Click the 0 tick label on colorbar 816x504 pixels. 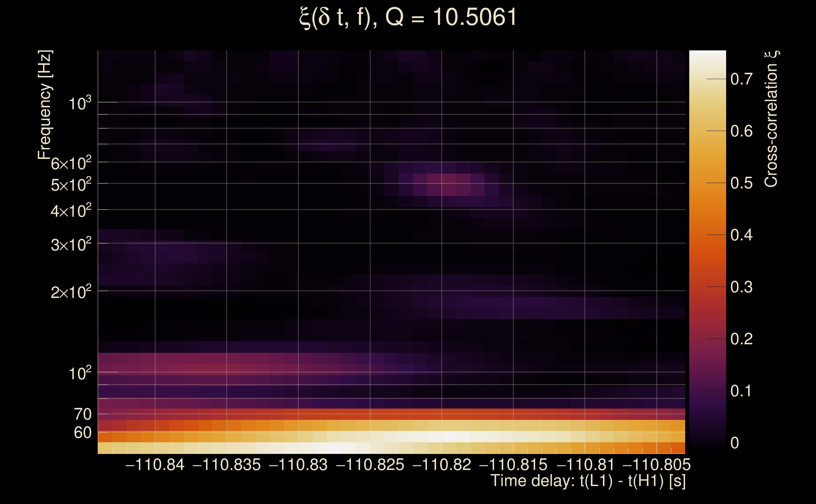[735, 443]
